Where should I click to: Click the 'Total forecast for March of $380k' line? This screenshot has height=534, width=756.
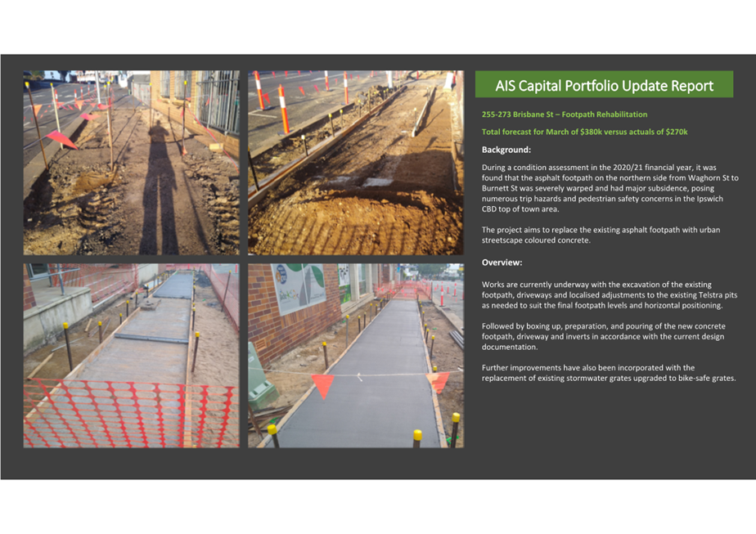[584, 132]
